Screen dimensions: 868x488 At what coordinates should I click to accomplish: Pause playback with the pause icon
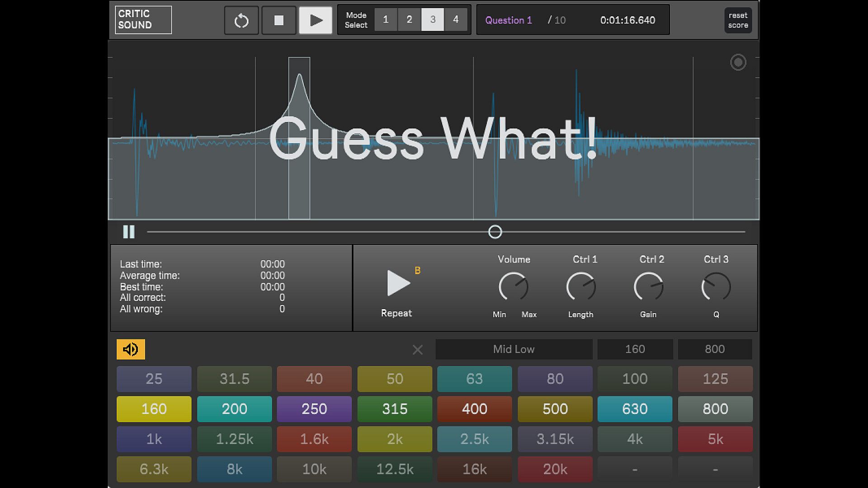129,232
